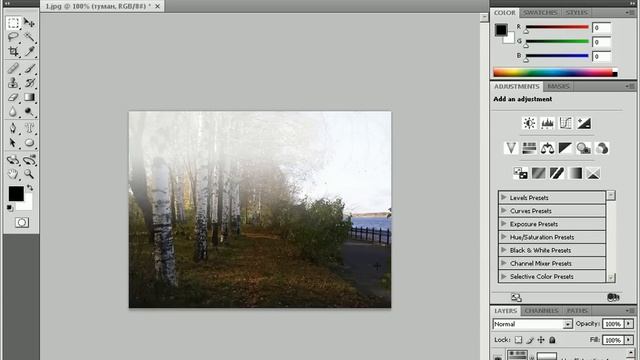The image size is (640, 360).
Task: Expand Channel Mixer Presets list
Action: point(503,263)
